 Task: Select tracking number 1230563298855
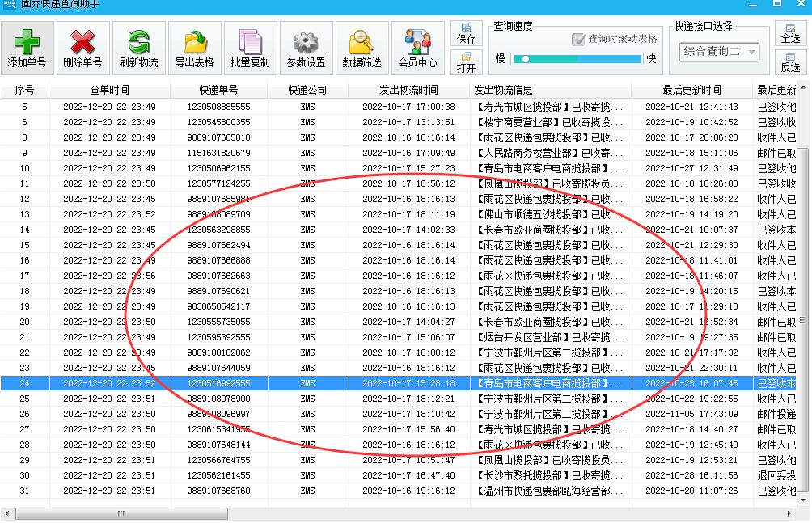point(218,230)
